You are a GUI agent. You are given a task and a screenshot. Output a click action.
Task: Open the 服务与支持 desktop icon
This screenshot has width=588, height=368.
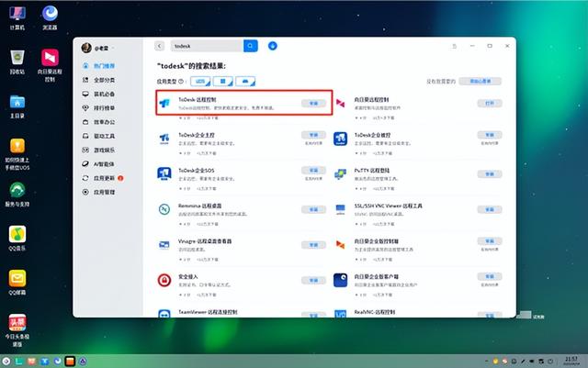pyautogui.click(x=17, y=190)
